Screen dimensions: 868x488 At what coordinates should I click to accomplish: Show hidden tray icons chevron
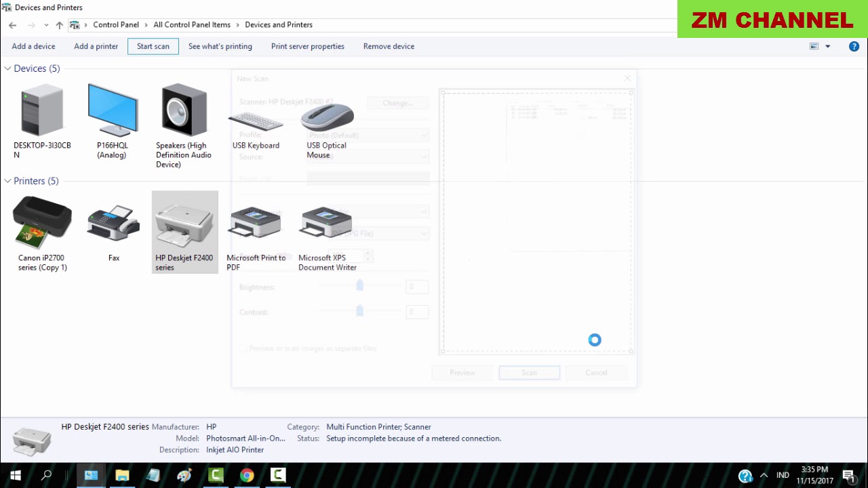(x=764, y=475)
